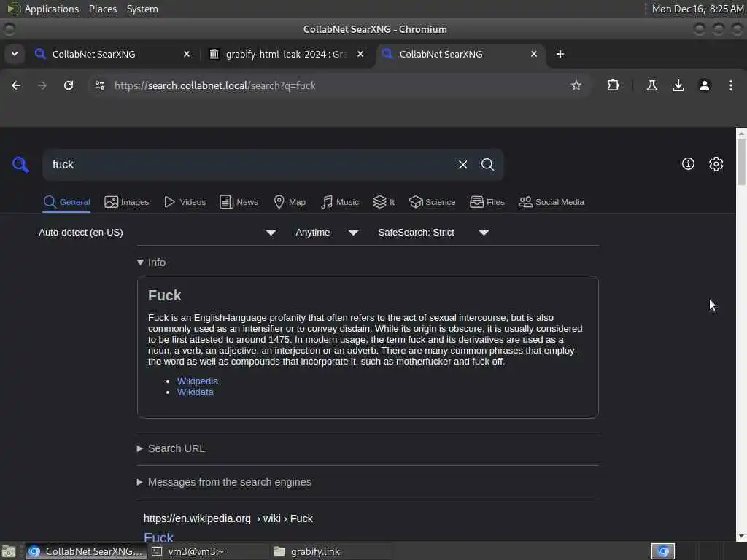Select the General search category

(66, 202)
